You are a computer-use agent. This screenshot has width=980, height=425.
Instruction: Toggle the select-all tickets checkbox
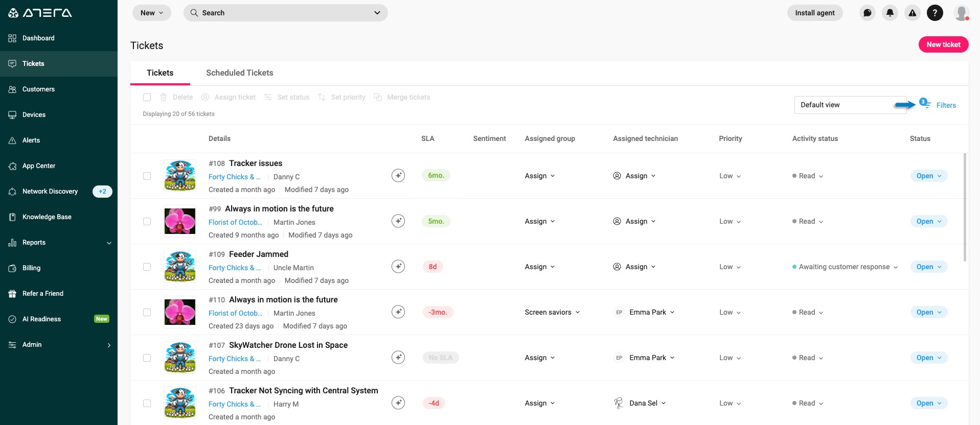[x=147, y=97]
